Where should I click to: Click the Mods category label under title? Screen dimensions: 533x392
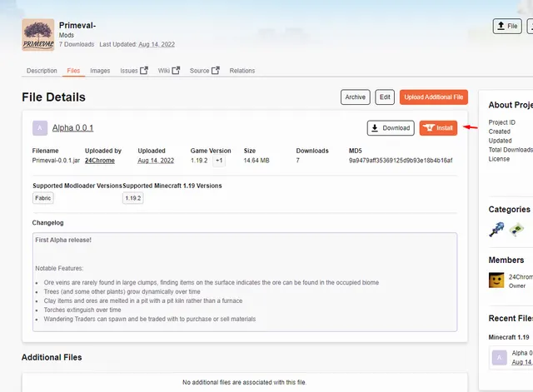(x=67, y=35)
